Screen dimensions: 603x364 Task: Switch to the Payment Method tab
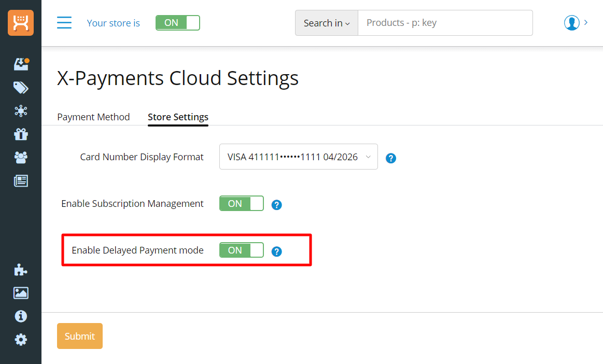93,117
